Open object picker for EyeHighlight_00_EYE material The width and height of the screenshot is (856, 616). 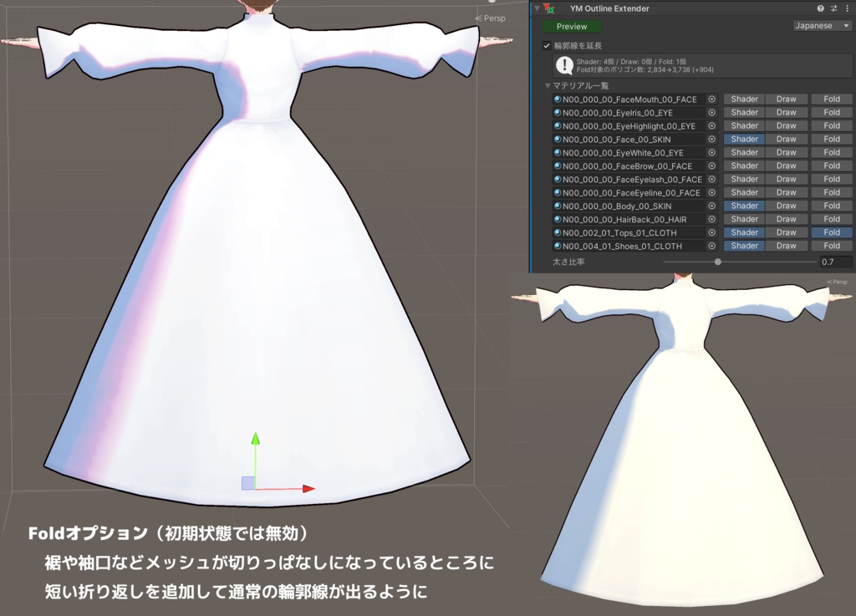pos(712,126)
